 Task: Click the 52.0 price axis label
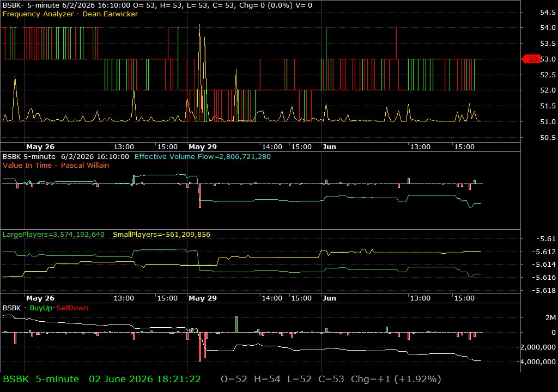tap(548, 90)
